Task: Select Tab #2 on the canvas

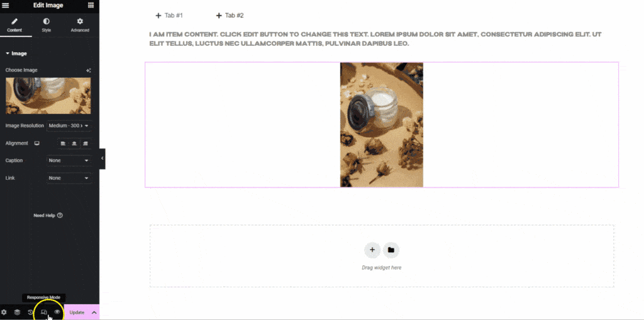Action: (230, 16)
